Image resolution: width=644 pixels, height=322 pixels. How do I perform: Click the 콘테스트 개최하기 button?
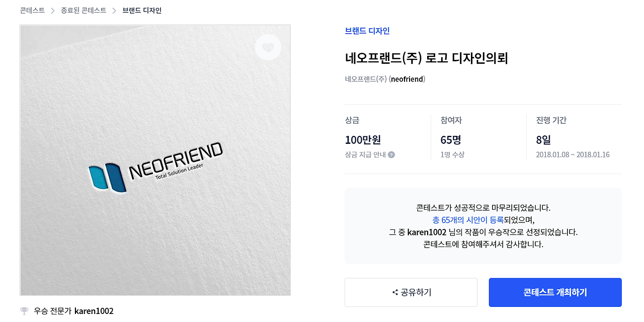(555, 292)
